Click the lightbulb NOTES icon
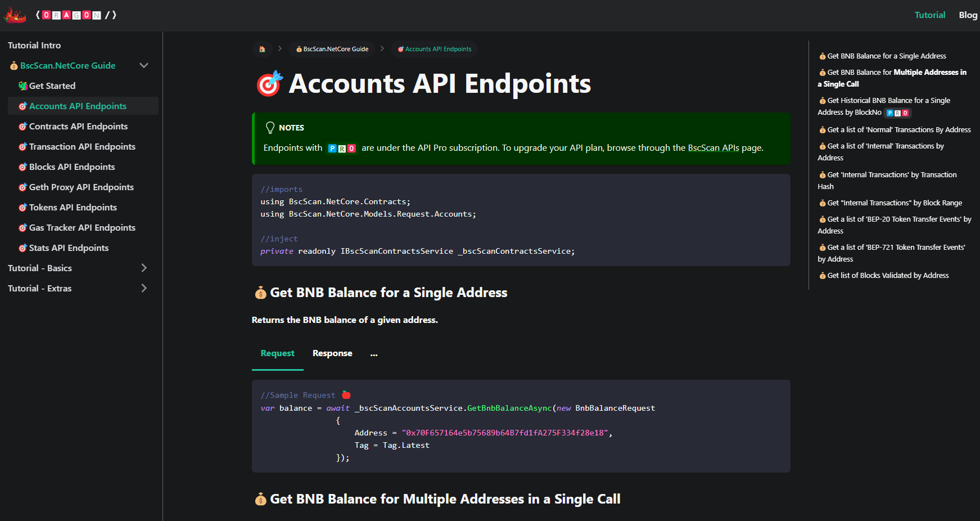The image size is (980, 521). [x=270, y=128]
